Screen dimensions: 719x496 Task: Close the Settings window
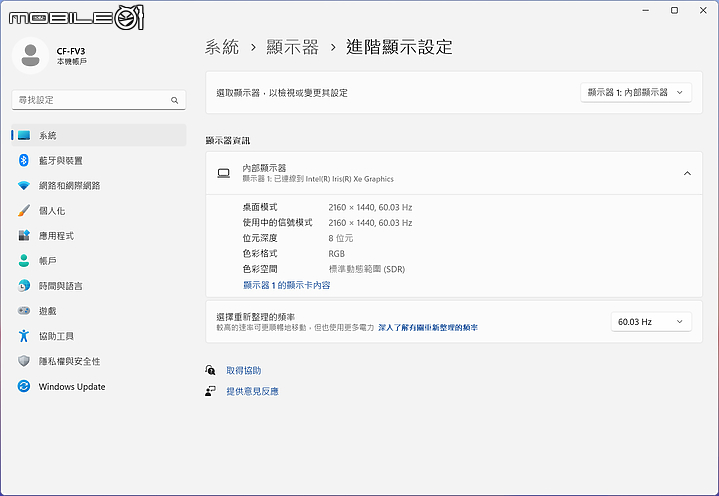(x=703, y=10)
